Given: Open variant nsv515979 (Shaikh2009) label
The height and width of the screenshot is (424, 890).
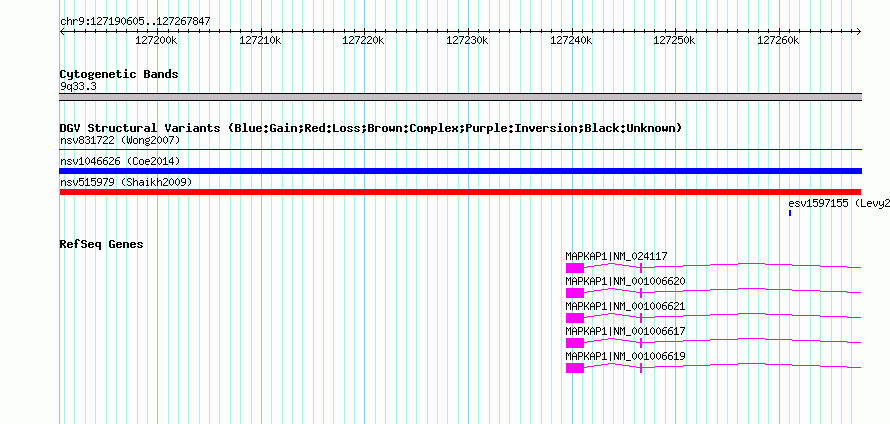Looking at the screenshot, I should click(x=126, y=182).
